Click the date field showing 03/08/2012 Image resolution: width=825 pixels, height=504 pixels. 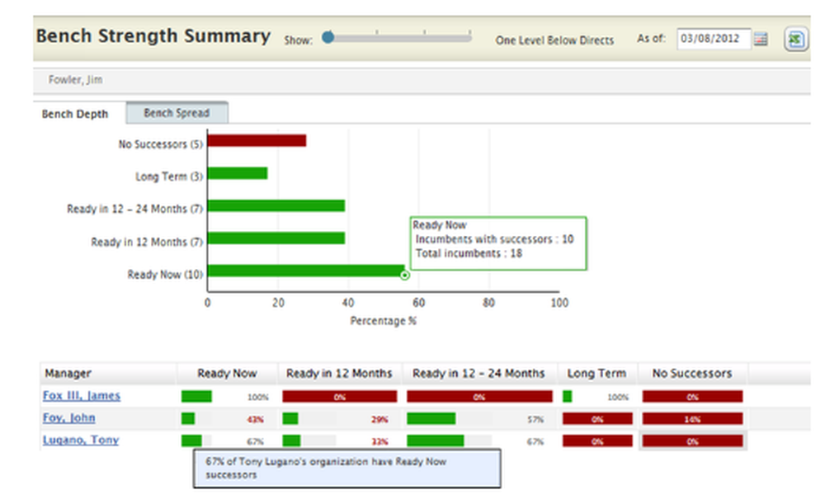point(714,38)
